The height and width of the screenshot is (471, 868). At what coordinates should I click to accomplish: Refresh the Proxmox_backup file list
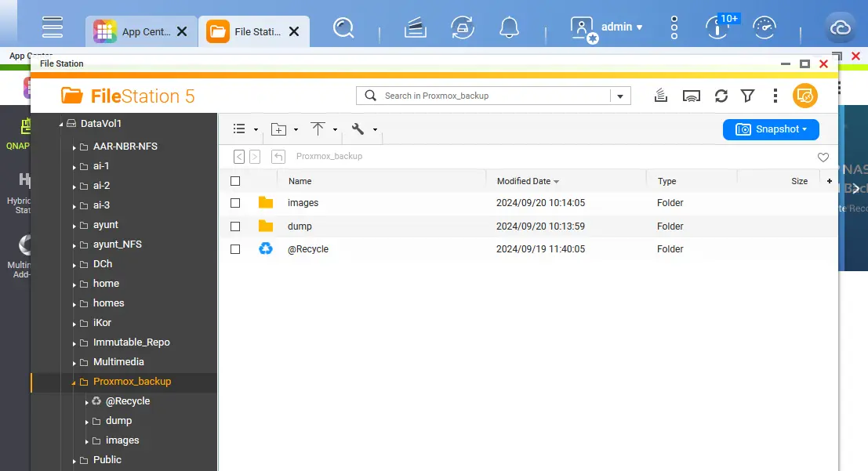721,96
